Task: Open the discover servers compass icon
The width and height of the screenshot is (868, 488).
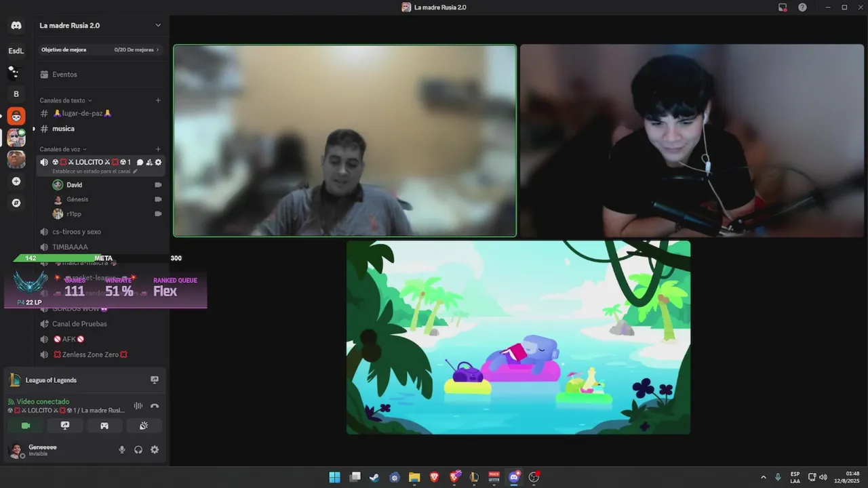Action: [x=16, y=203]
